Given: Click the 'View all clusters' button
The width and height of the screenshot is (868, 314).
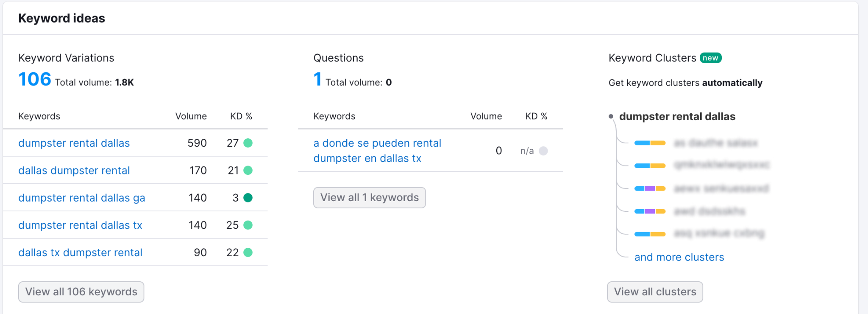Looking at the screenshot, I should (655, 292).
